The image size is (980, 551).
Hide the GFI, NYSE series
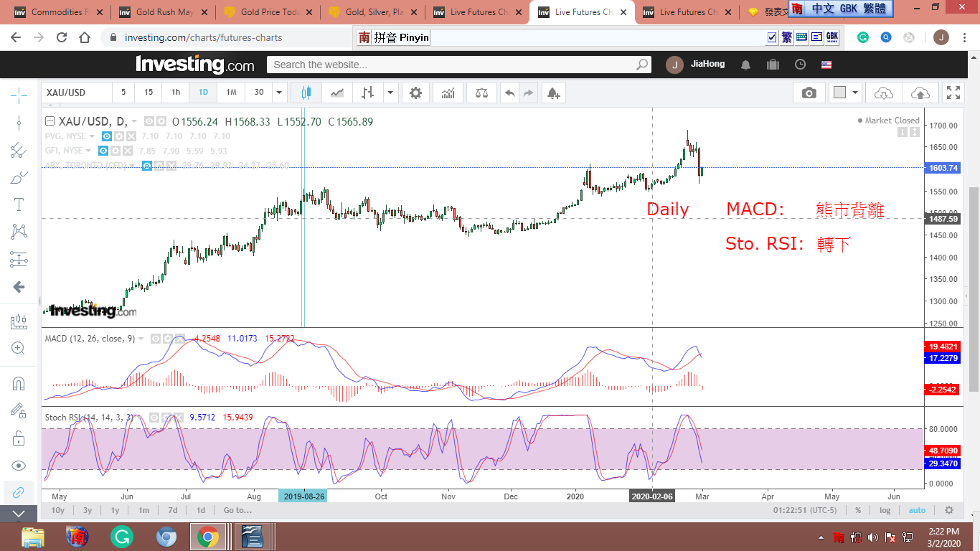coord(103,151)
